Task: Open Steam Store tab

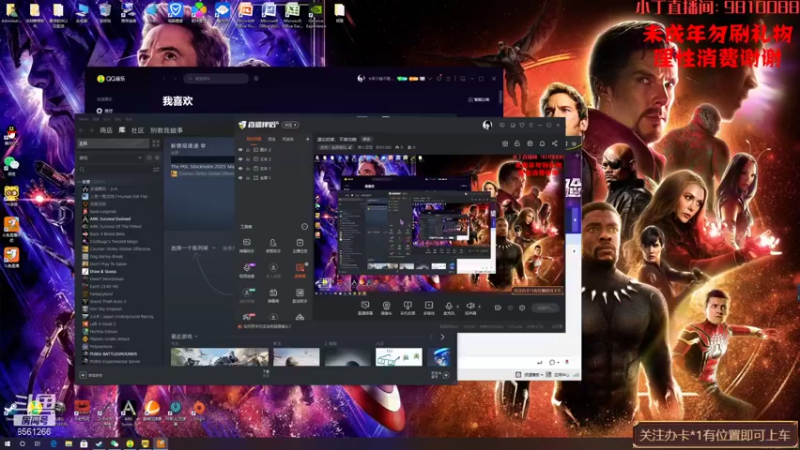Action: click(106, 131)
